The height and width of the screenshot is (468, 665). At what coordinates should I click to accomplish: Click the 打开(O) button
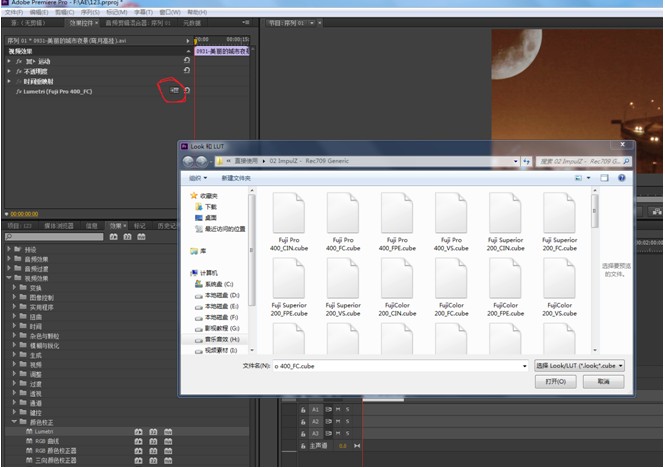click(x=556, y=381)
